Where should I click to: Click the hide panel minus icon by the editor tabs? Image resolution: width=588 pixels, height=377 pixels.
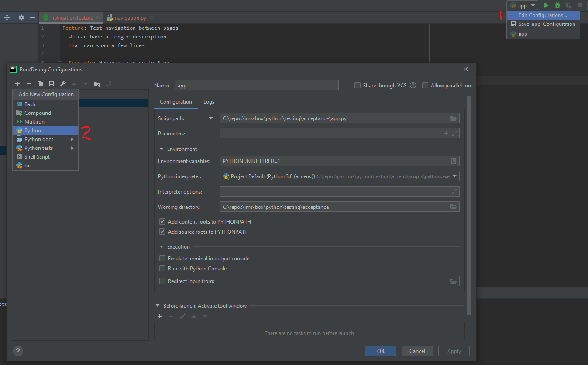pos(33,17)
